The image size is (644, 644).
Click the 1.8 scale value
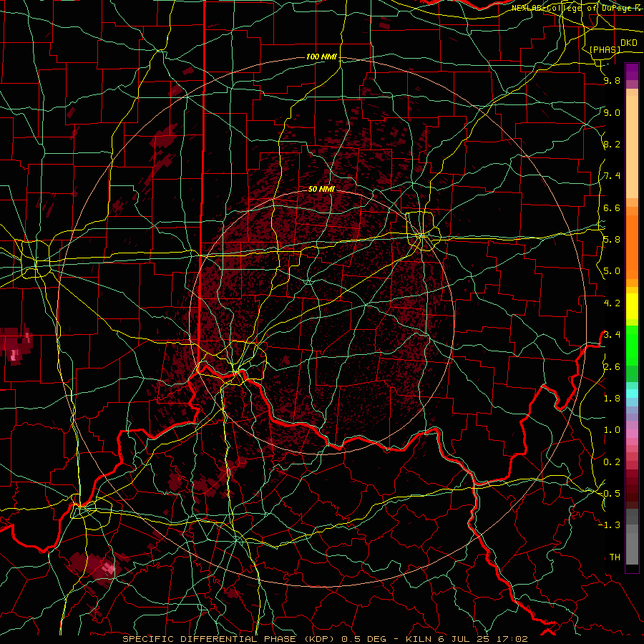612,399
